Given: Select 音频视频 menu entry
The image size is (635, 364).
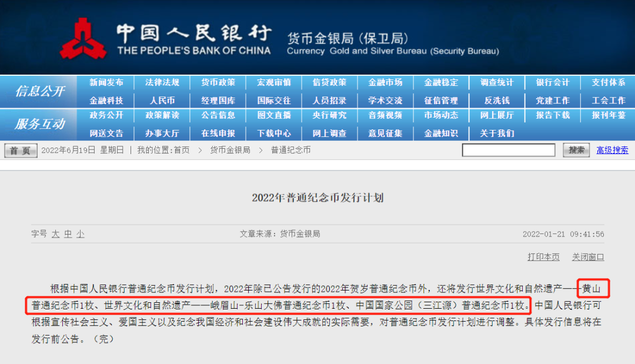Looking at the screenshot, I should [385, 115].
